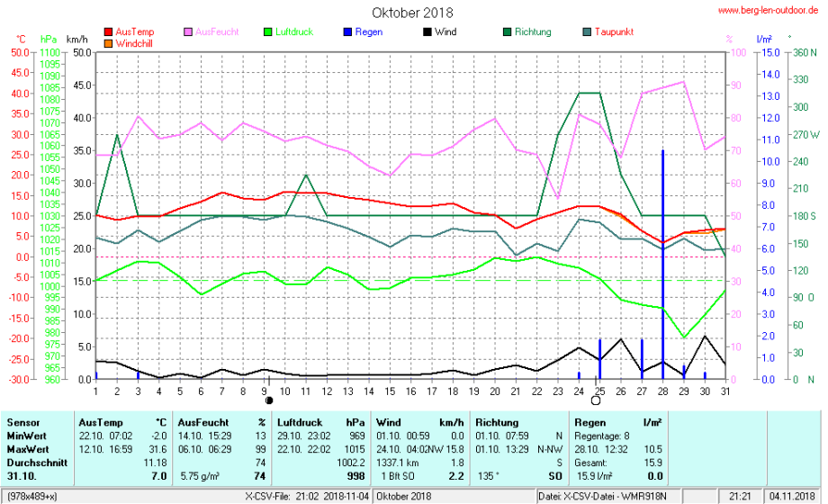828x504 pixels.
Task: Click the half moon phase icon under day 9
Action: tap(268, 400)
